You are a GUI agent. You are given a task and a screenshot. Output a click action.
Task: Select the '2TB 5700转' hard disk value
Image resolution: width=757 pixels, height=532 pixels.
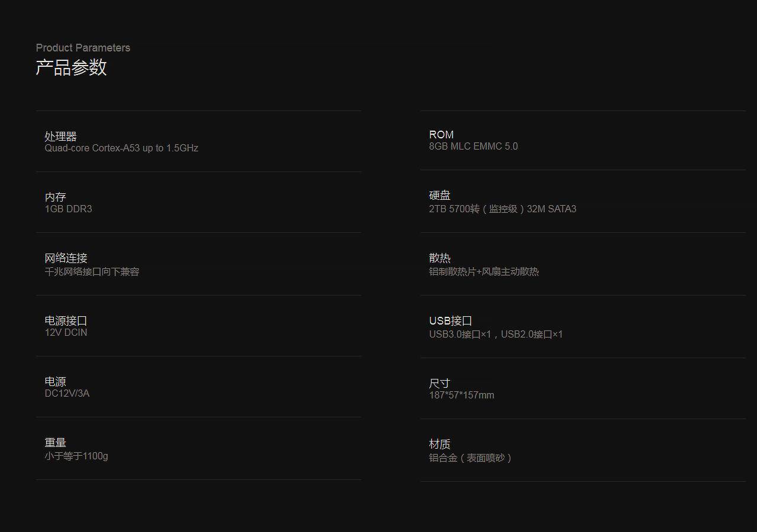(x=503, y=209)
